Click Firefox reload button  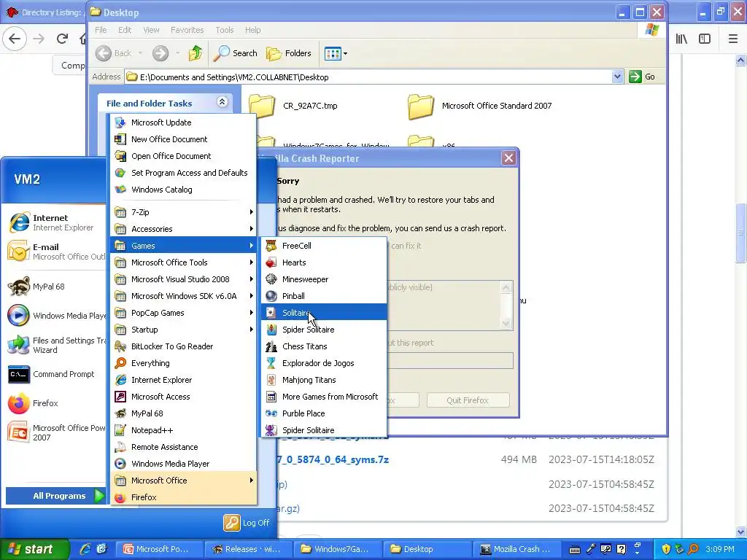(62, 39)
